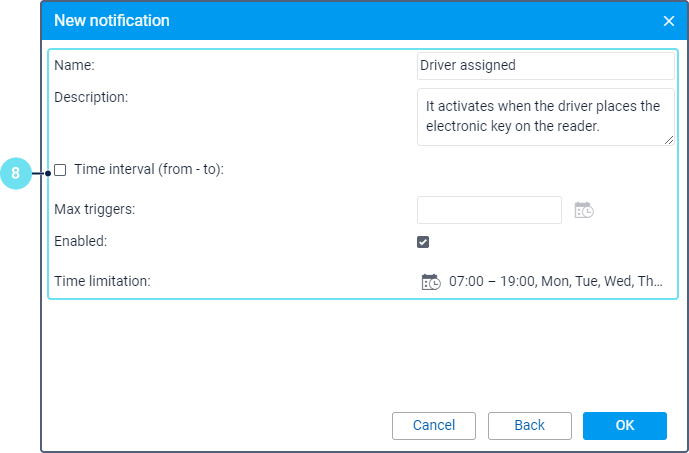Grab the Description box resize handle
Image resolution: width=689 pixels, height=453 pixels.
click(669, 140)
